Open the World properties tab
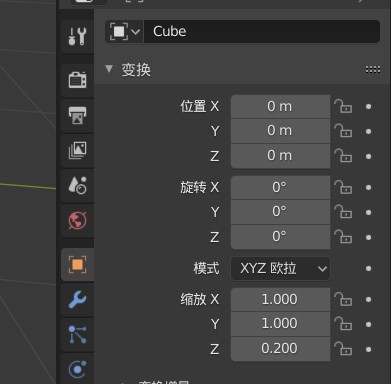The image size is (391, 384). pos(77,220)
